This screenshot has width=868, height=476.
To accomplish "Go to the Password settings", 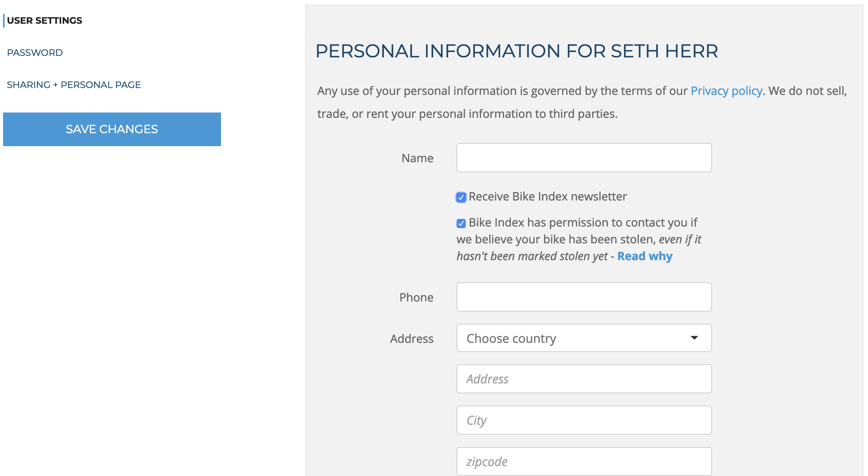I will point(35,53).
